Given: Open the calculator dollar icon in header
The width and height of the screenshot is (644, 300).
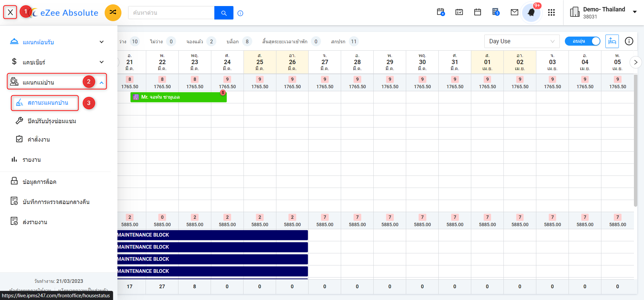Looking at the screenshot, I should (x=496, y=12).
